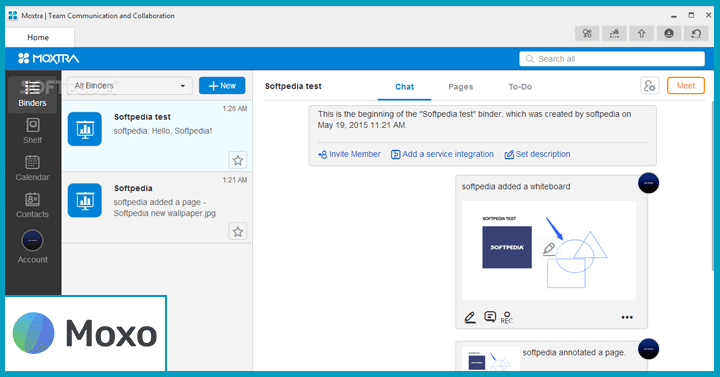Image resolution: width=720 pixels, height=377 pixels.
Task: Click the Moxtra four-dot toolbar button
Action: (x=587, y=33)
